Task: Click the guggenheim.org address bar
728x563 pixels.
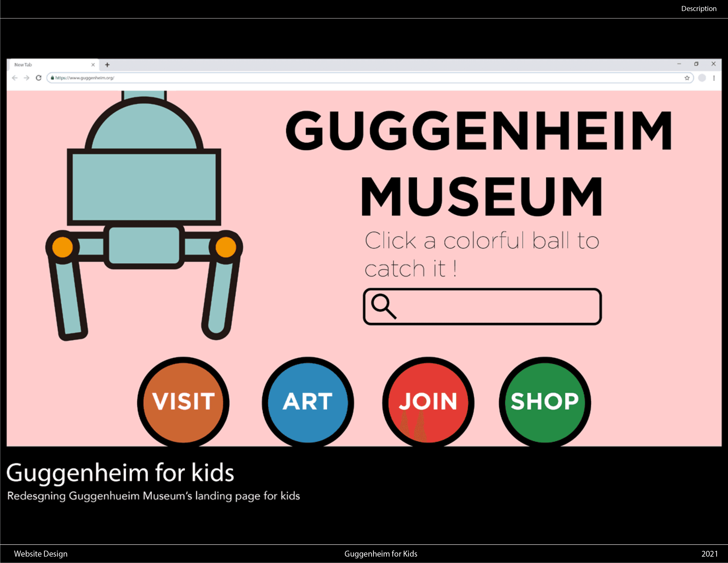Action: pyautogui.click(x=370, y=78)
